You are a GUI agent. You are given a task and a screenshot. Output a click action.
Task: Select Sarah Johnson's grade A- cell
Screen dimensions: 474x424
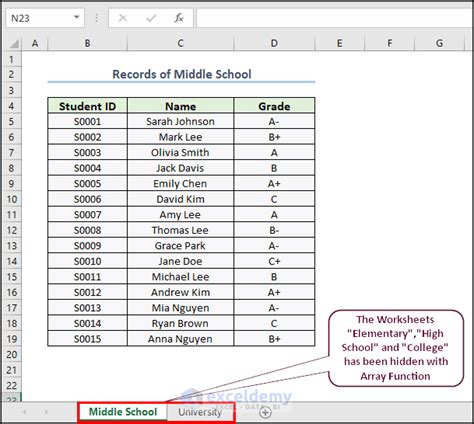point(274,121)
